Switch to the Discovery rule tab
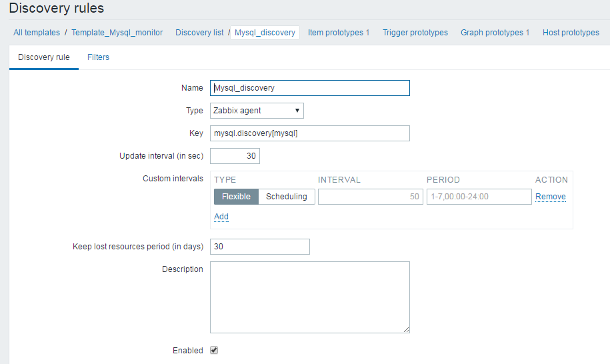The height and width of the screenshot is (364, 610). (44, 57)
